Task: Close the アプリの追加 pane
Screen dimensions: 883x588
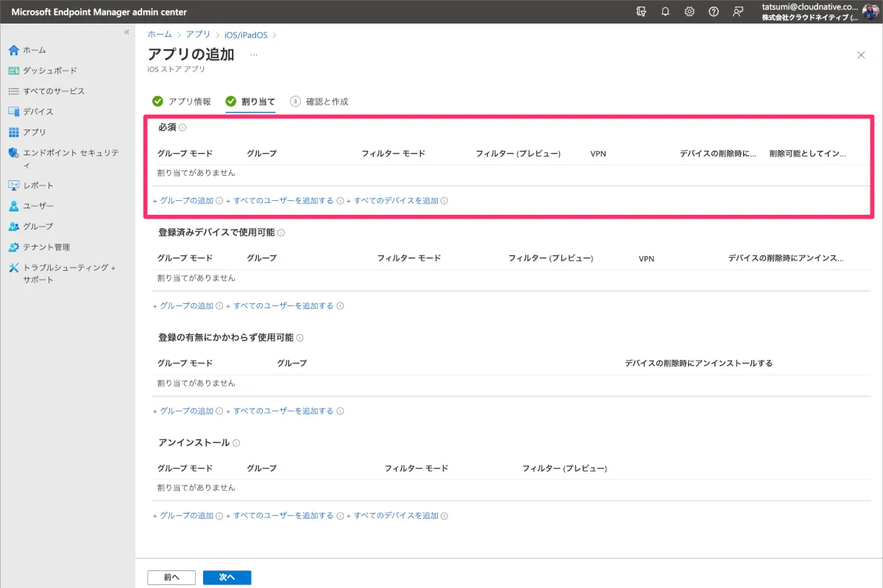Action: click(861, 55)
